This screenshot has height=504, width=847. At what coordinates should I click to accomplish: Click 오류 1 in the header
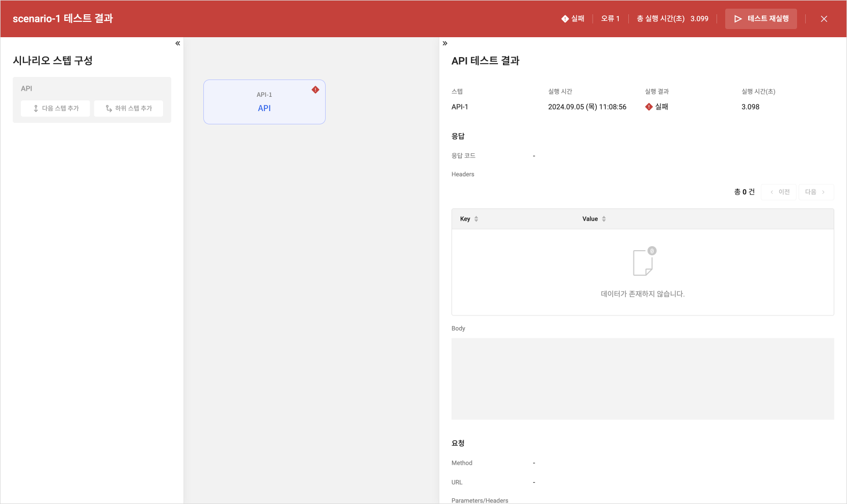click(610, 19)
